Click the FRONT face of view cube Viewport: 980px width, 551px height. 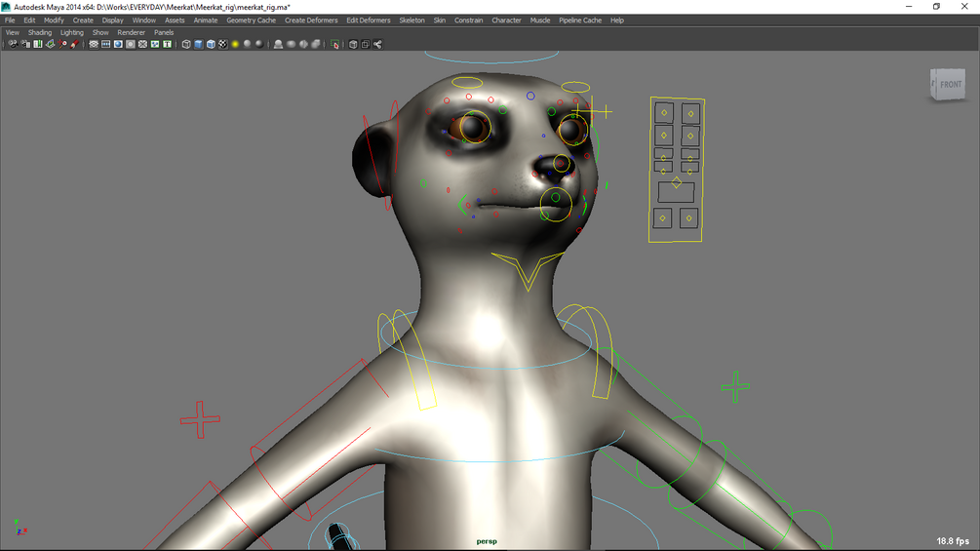[x=951, y=84]
